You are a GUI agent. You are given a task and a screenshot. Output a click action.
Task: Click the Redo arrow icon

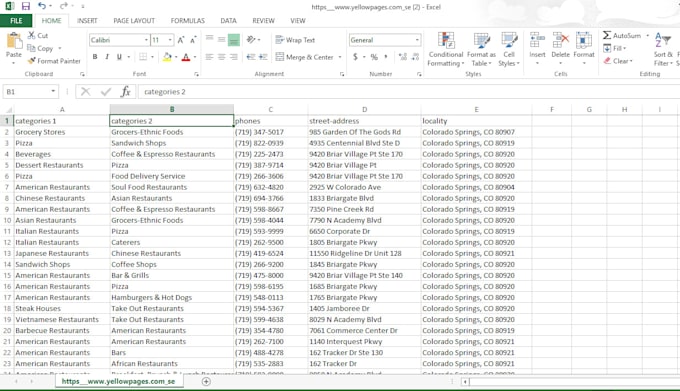pyautogui.click(x=64, y=6)
